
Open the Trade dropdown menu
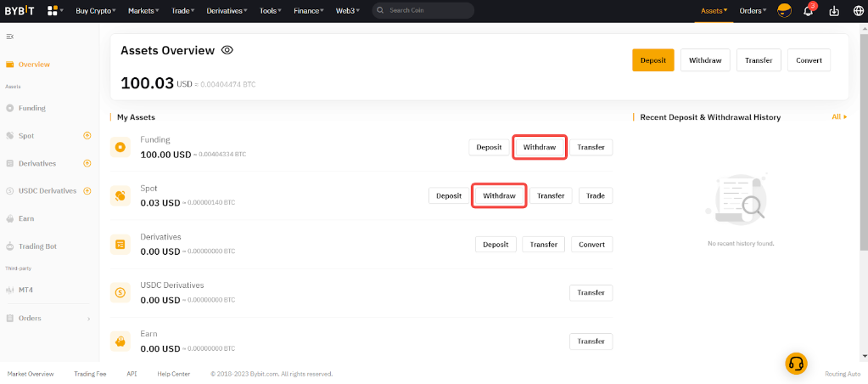click(182, 10)
